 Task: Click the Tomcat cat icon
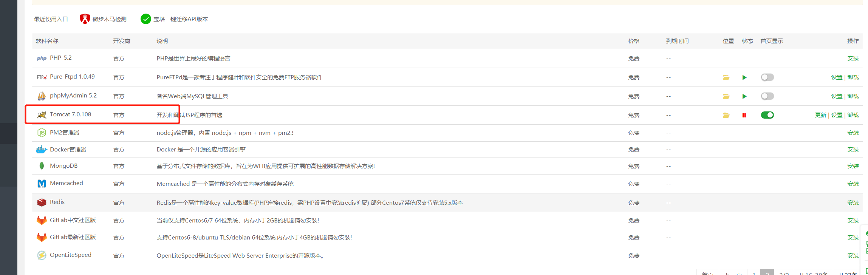pyautogui.click(x=42, y=115)
